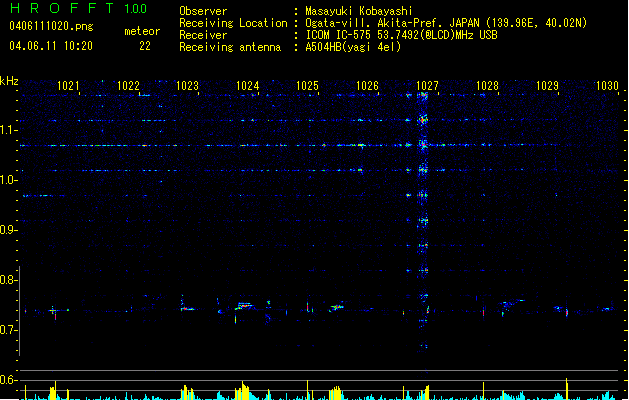Click the observer name Masayuki Kobayashi
Image resolution: width=629 pixels, height=400 pixels.
(x=359, y=11)
